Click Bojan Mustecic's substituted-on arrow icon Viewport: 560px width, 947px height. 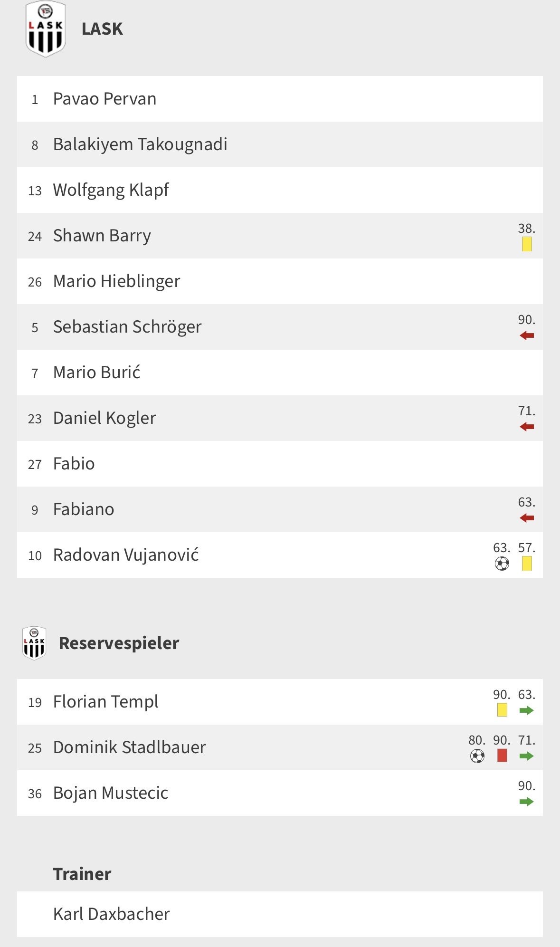pos(527,802)
